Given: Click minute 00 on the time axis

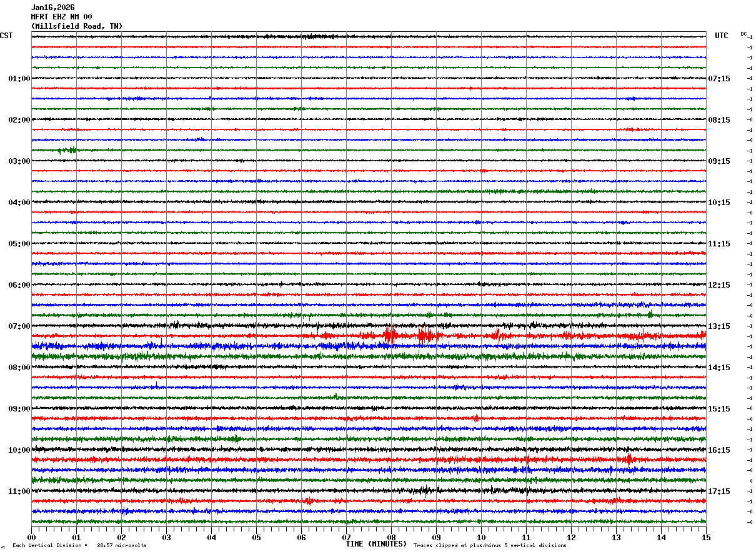Looking at the screenshot, I should point(31,536).
